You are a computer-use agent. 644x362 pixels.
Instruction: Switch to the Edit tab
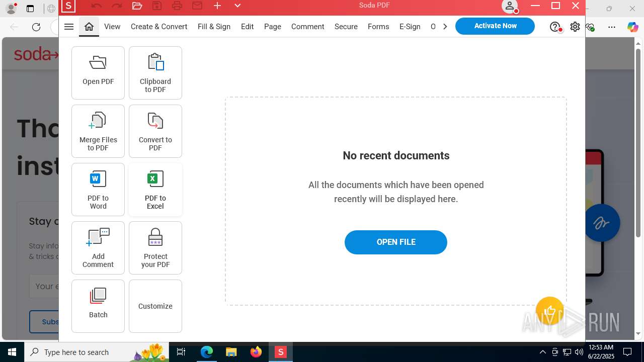247,27
